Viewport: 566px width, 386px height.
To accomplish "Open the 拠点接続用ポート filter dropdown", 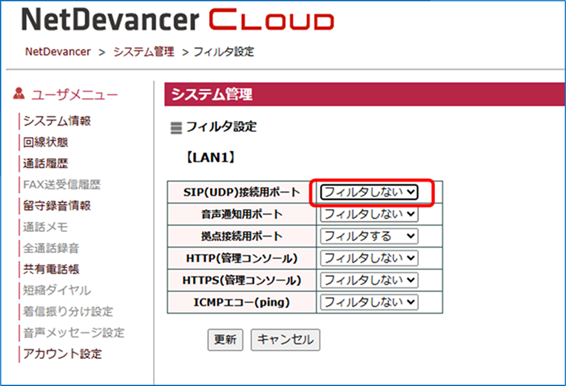I will click(x=369, y=236).
